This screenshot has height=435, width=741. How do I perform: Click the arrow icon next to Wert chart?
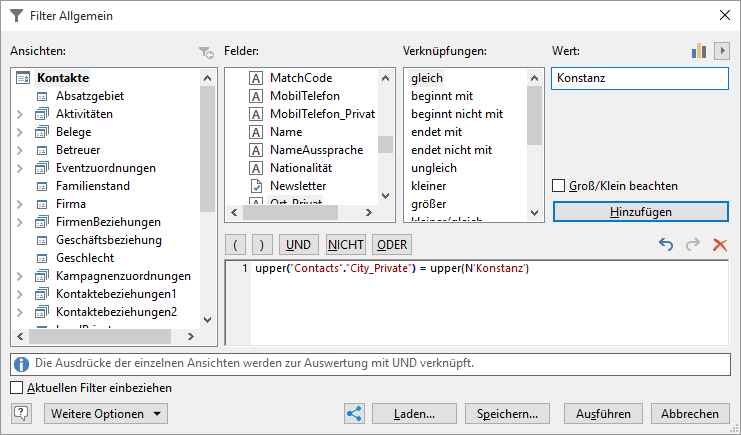click(721, 51)
